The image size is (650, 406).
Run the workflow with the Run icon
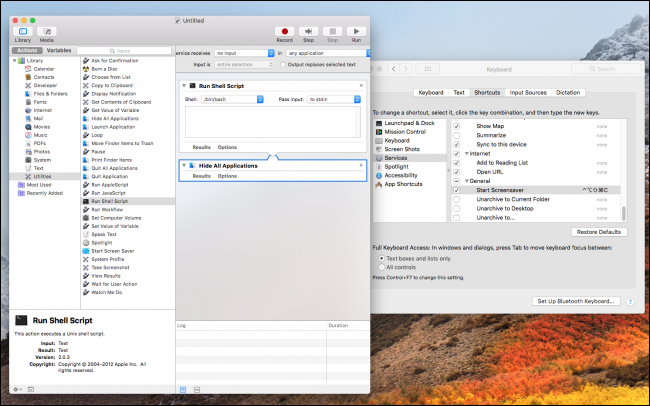point(356,32)
